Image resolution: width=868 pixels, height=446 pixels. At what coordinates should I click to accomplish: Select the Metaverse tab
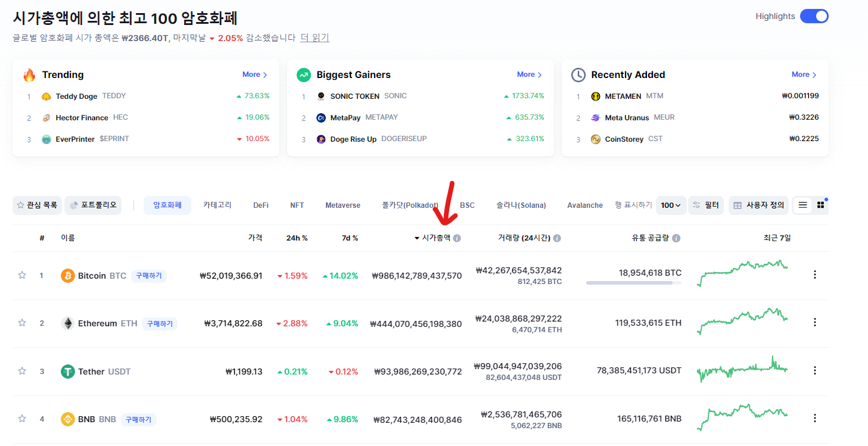(x=343, y=205)
